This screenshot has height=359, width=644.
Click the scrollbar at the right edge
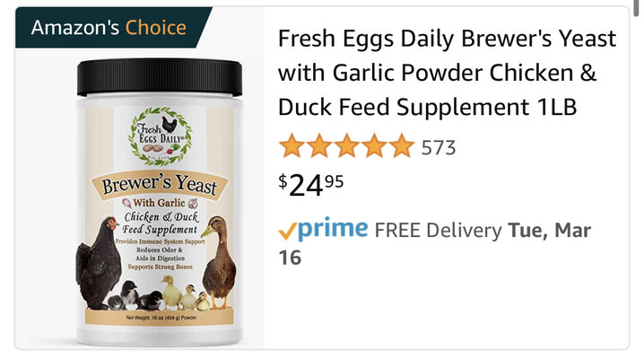pos(636,8)
